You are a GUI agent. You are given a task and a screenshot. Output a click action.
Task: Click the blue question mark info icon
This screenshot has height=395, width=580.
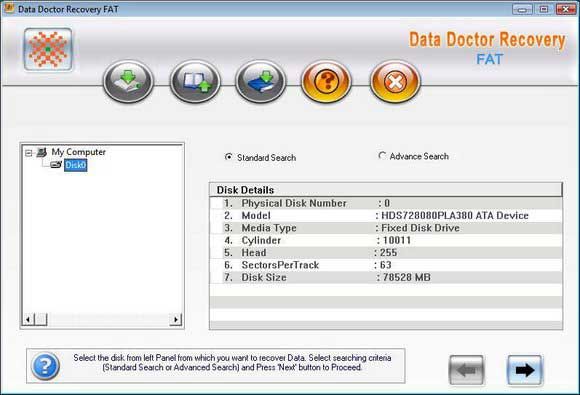(45, 366)
